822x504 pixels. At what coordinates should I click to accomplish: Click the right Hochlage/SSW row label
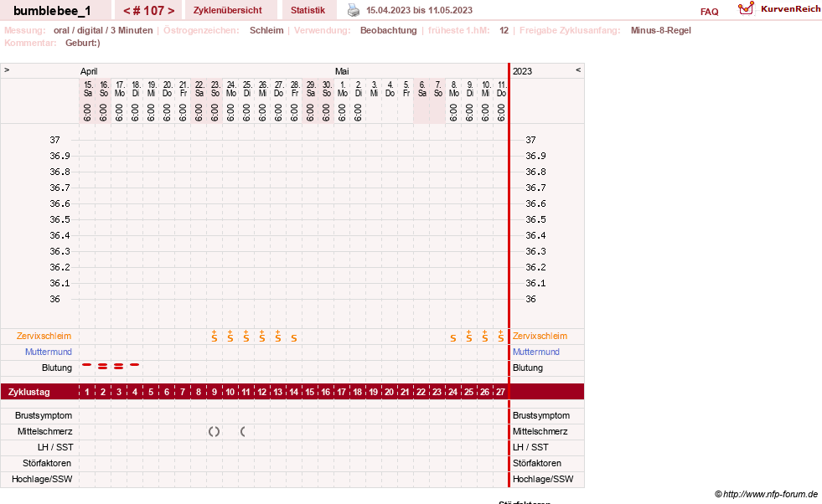click(x=543, y=479)
